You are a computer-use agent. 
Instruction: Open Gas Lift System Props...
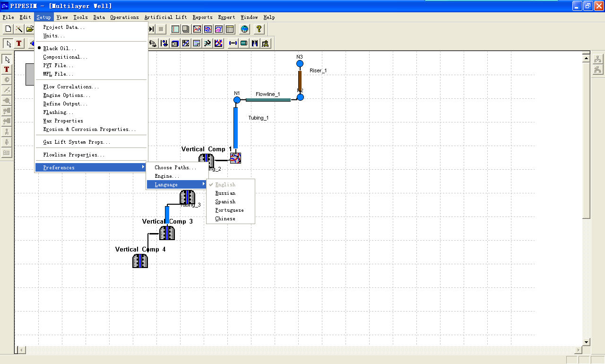(92, 142)
